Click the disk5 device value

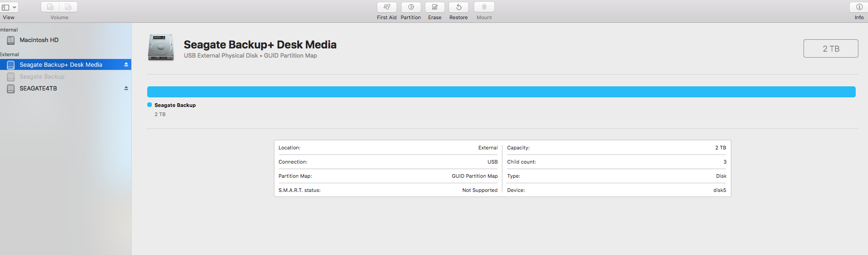(720, 190)
